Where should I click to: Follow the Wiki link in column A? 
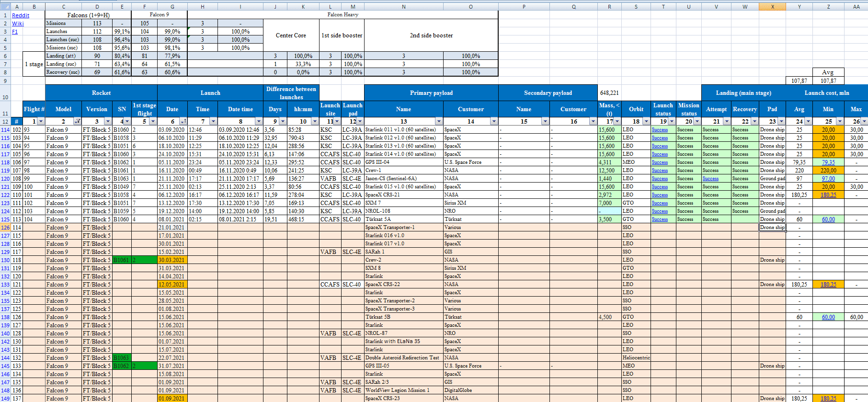[x=18, y=23]
